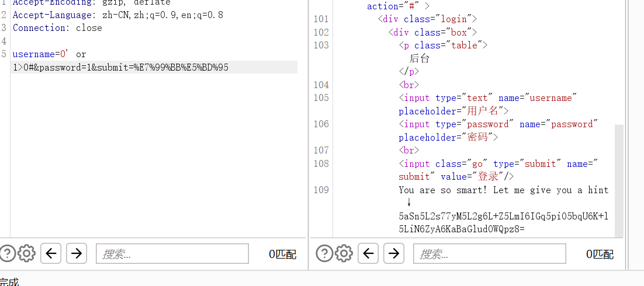Click the username input tag on line 105
Image resolution: width=644 pixels, height=286 pixels.
click(488, 98)
